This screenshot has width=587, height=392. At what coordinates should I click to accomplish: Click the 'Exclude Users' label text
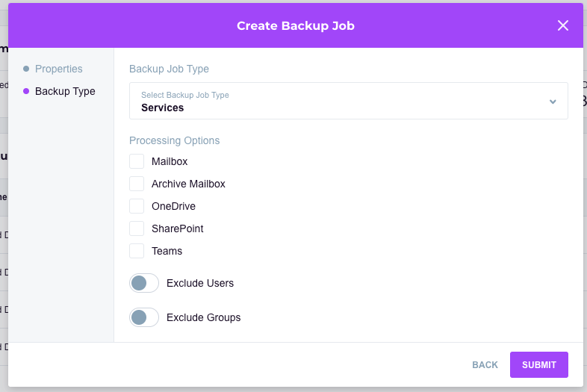[200, 283]
